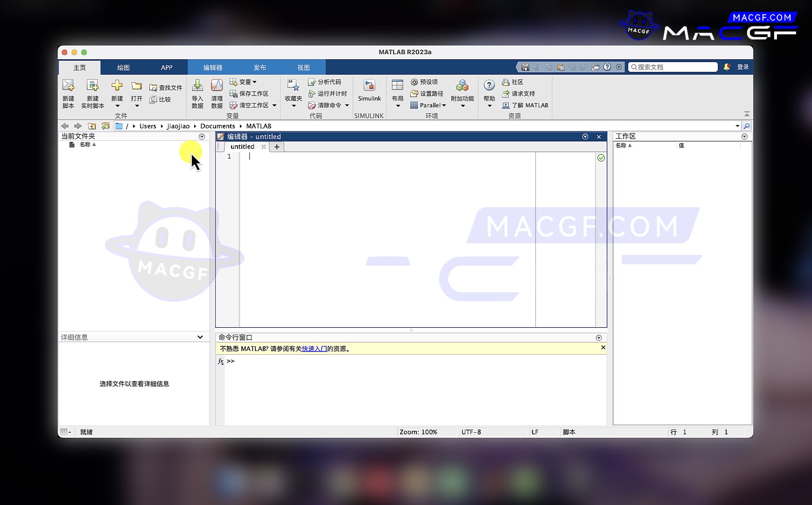
Task: Click Analyze Code (分析代码)
Action: [x=325, y=82]
